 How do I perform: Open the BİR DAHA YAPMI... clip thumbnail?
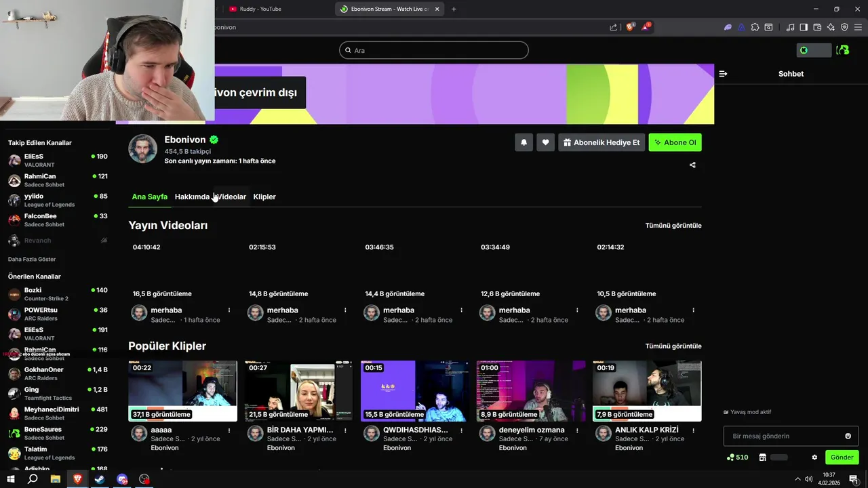(x=299, y=391)
